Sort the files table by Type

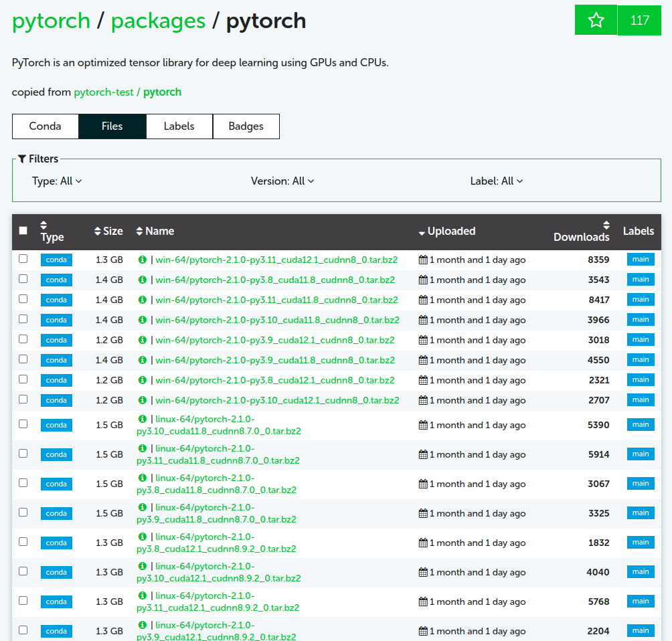[x=52, y=232]
